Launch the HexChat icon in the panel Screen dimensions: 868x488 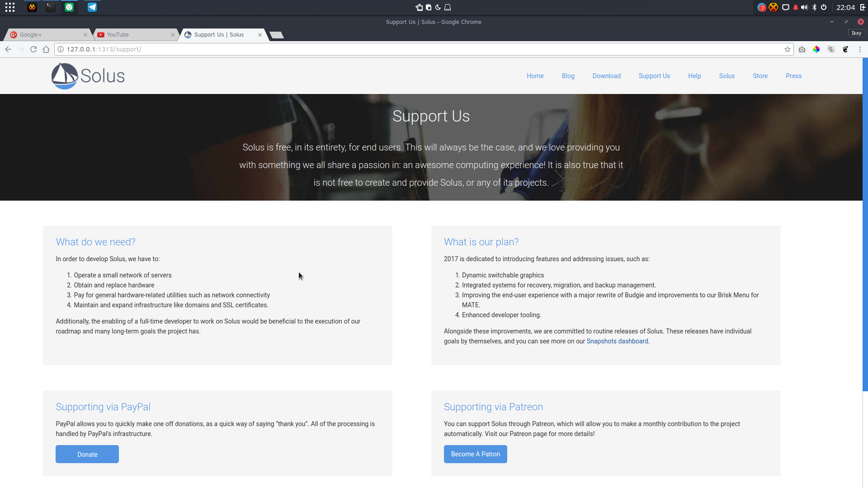[x=32, y=7]
